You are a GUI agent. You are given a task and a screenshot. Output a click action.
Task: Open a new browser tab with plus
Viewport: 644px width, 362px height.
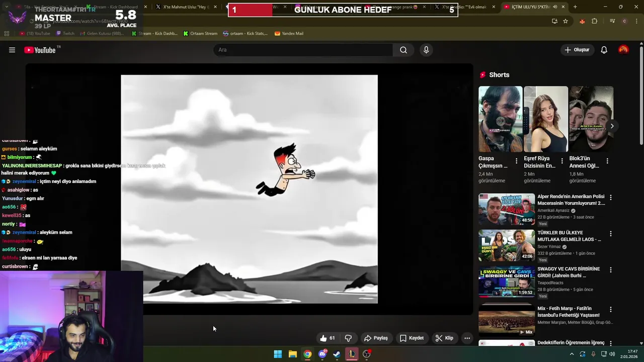click(575, 7)
